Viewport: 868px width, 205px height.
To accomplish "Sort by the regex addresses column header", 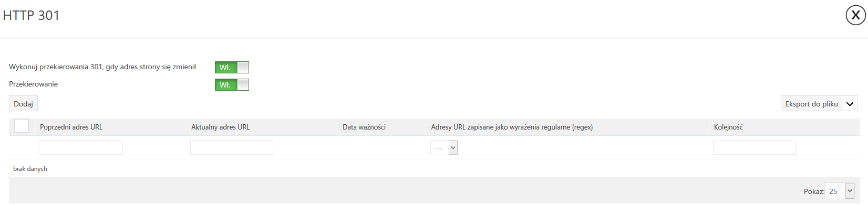I will (x=512, y=127).
